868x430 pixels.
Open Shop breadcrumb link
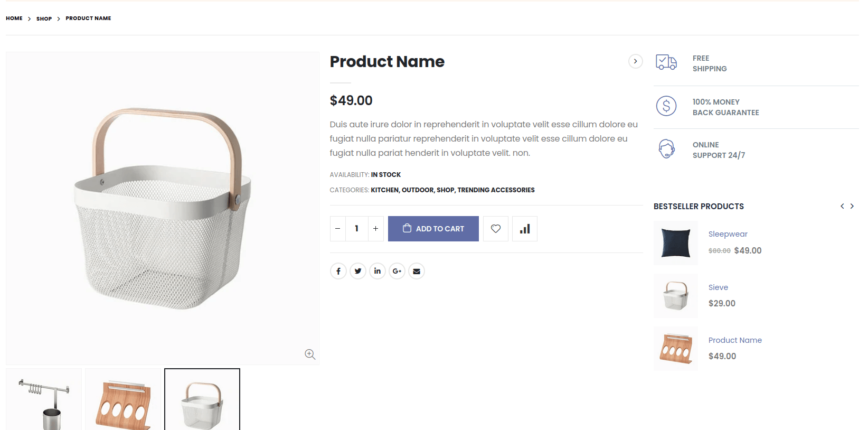[x=44, y=18]
